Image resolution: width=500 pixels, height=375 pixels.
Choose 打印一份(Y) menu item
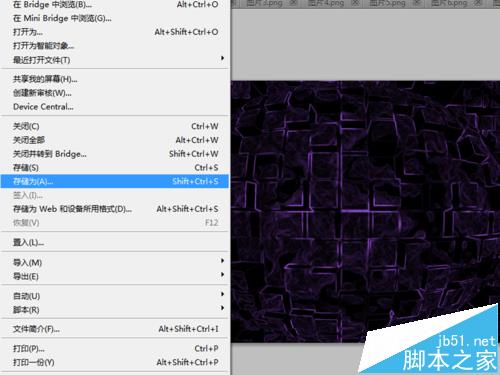pos(115,362)
